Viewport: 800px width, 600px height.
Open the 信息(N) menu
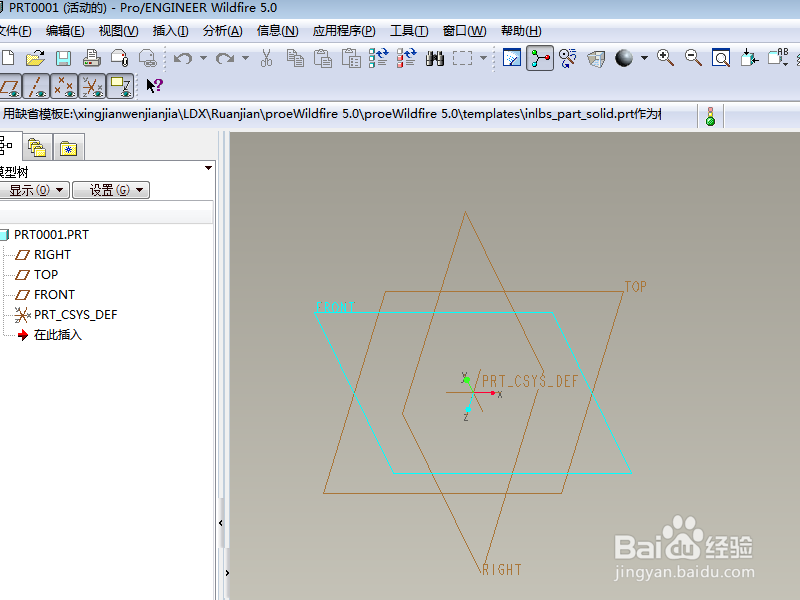click(x=277, y=31)
